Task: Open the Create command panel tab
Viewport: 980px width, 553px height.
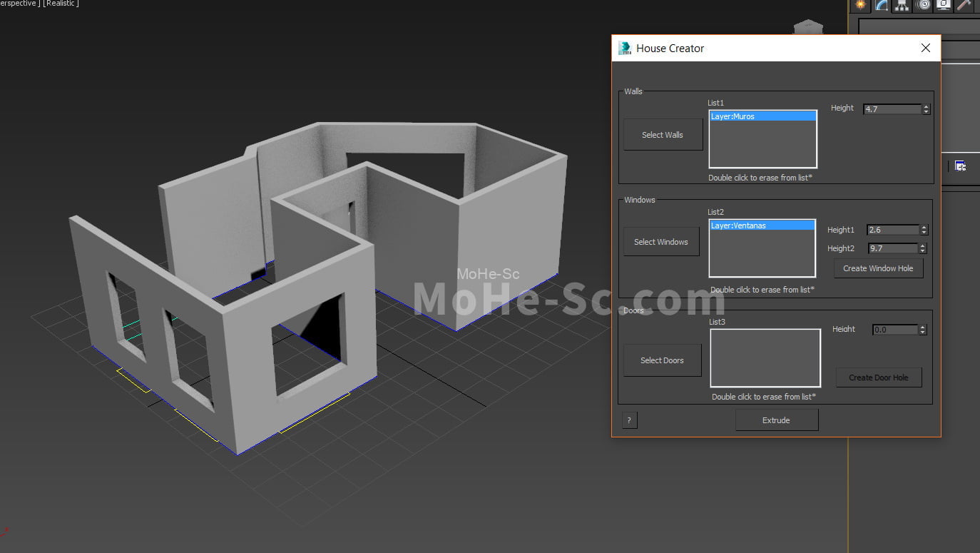Action: [x=861, y=6]
